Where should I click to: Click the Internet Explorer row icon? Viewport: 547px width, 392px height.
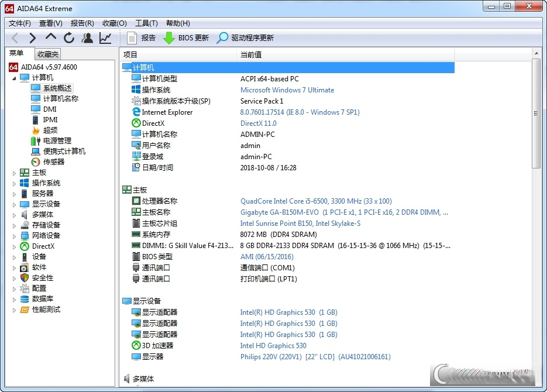(136, 112)
